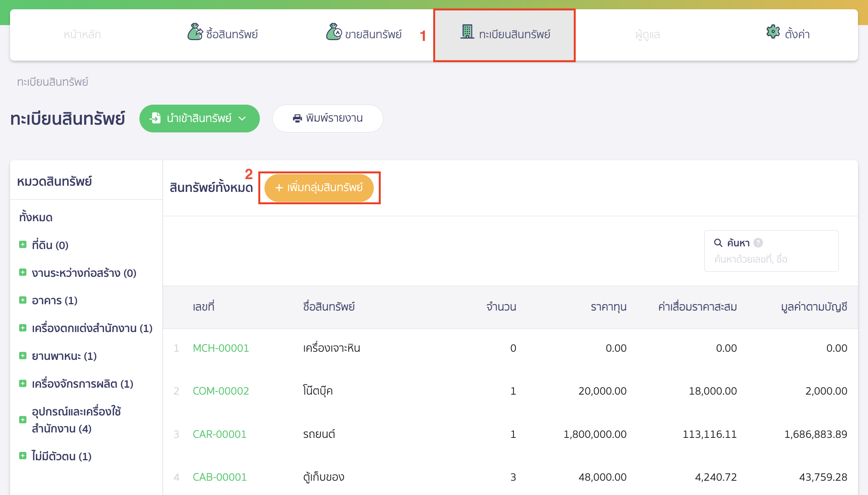Open search help via the question mark icon
868x495 pixels.
point(759,242)
